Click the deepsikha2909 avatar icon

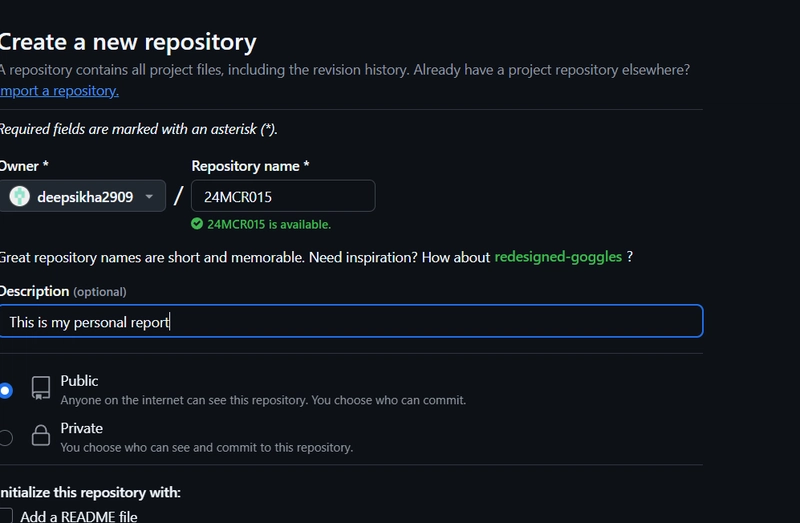(x=19, y=196)
